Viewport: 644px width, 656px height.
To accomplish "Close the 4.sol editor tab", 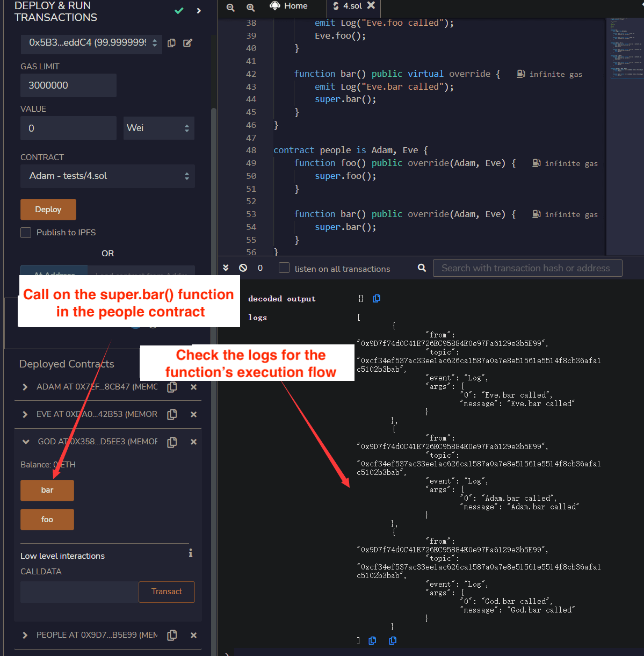I will (371, 5).
